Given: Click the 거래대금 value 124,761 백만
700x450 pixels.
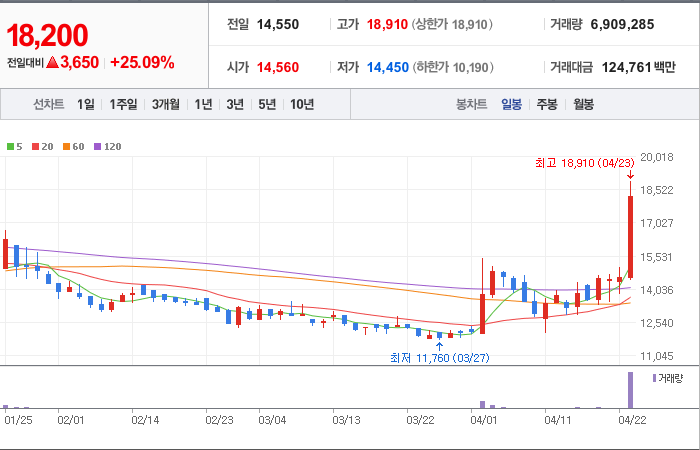Looking at the screenshot, I should click(x=638, y=67).
